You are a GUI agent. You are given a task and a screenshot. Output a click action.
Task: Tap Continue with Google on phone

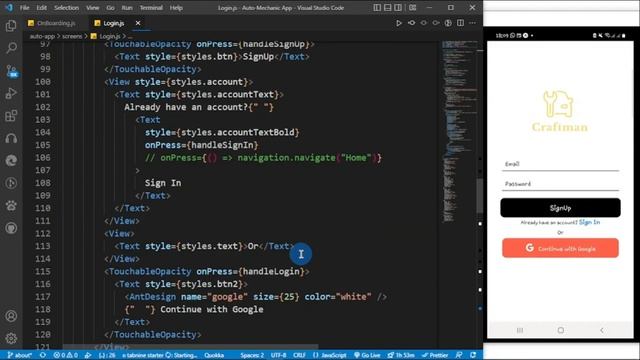pyautogui.click(x=560, y=248)
